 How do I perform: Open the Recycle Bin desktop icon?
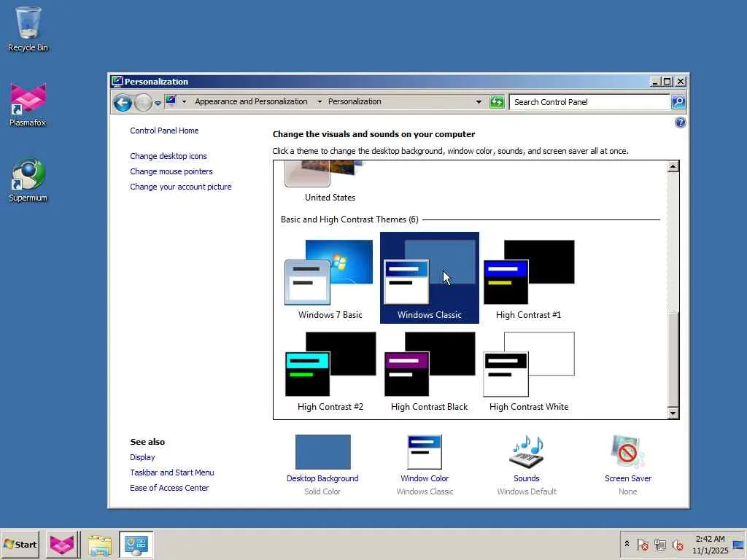28,29
